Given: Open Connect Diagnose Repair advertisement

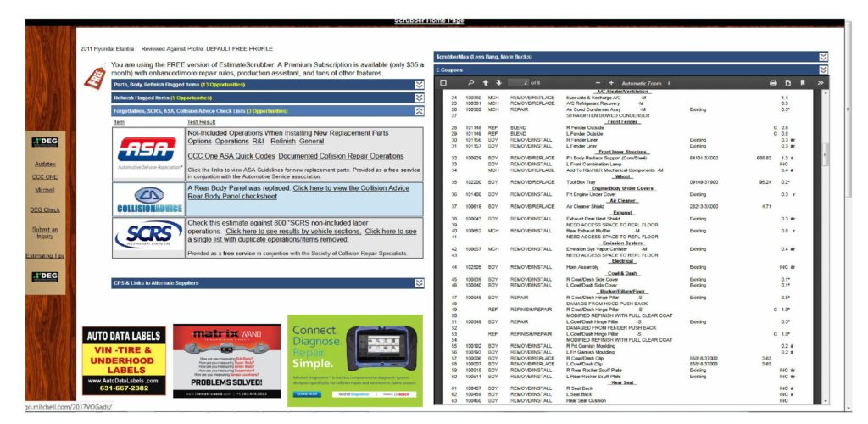Looking at the screenshot, I should [355, 361].
